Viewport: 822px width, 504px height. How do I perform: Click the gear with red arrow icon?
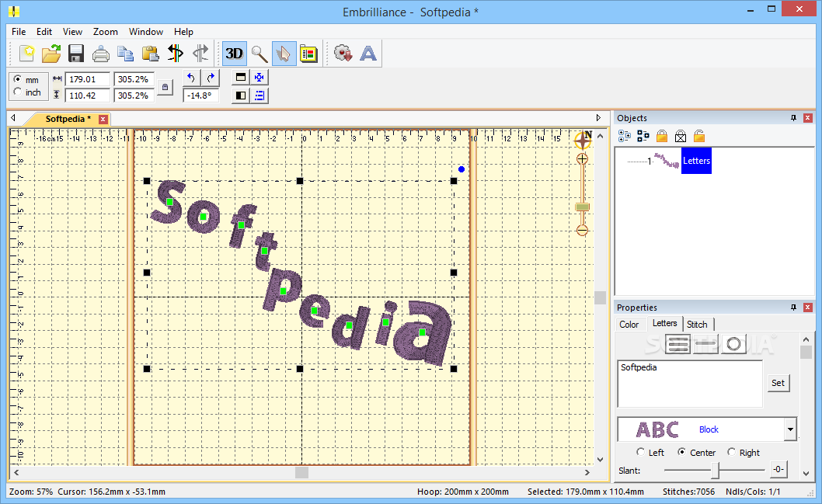(343, 54)
